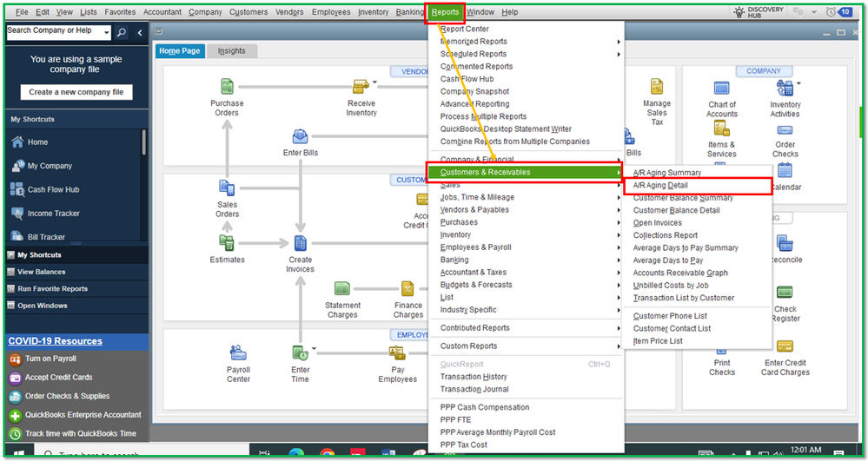
Task: Click the search magnifier icon
Action: [122, 33]
